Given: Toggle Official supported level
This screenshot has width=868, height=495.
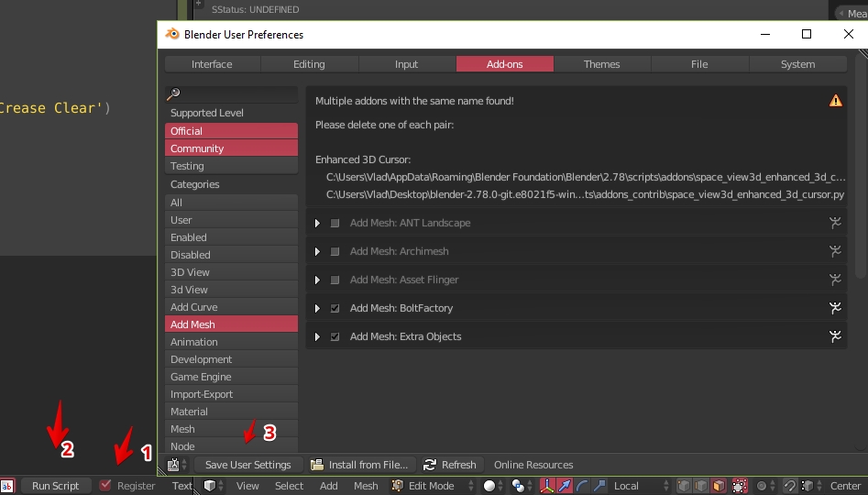Looking at the screenshot, I should click(x=231, y=131).
